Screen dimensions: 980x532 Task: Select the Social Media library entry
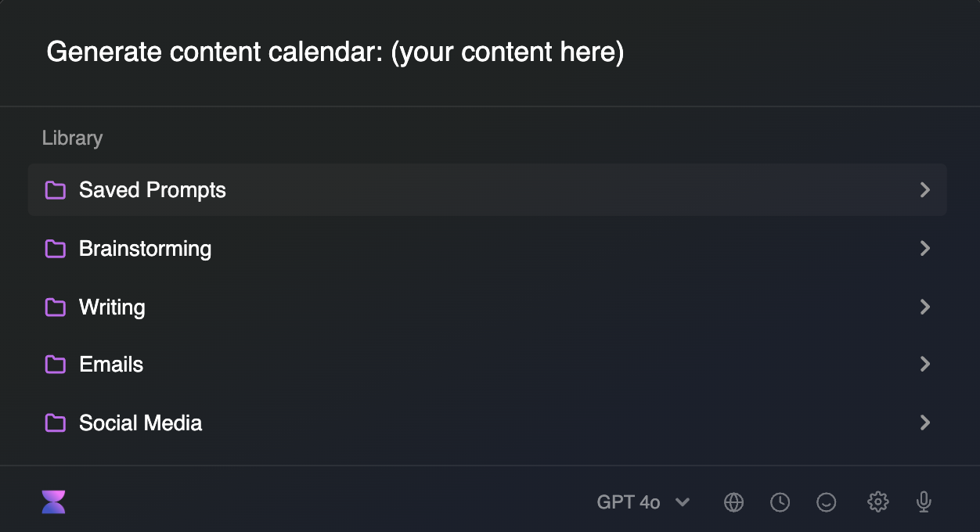coord(488,422)
